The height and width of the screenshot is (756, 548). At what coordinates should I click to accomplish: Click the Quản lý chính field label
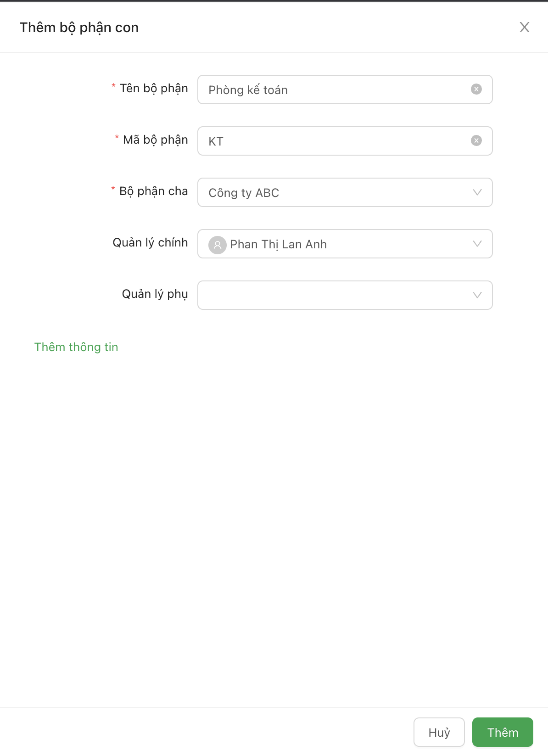(150, 242)
